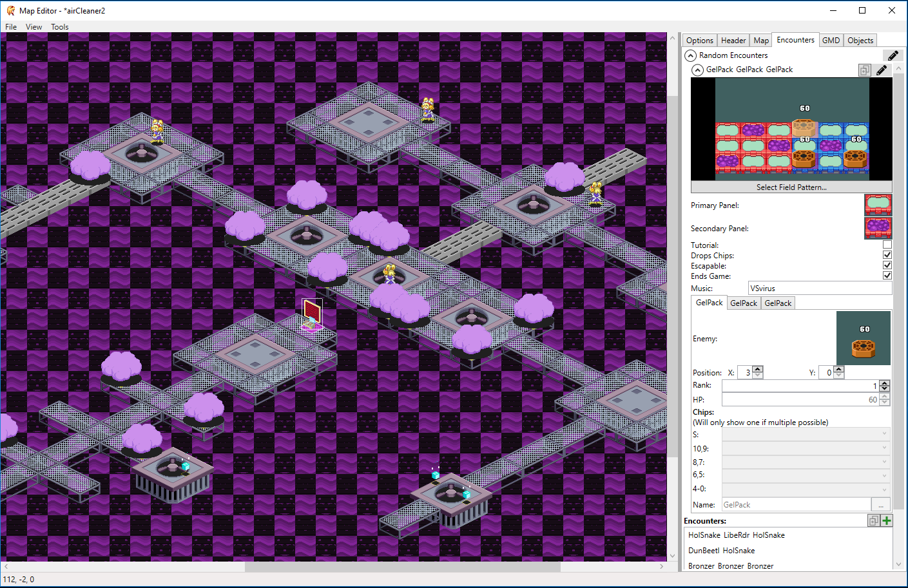
Task: Decrease Position Y value
Action: [x=838, y=375]
